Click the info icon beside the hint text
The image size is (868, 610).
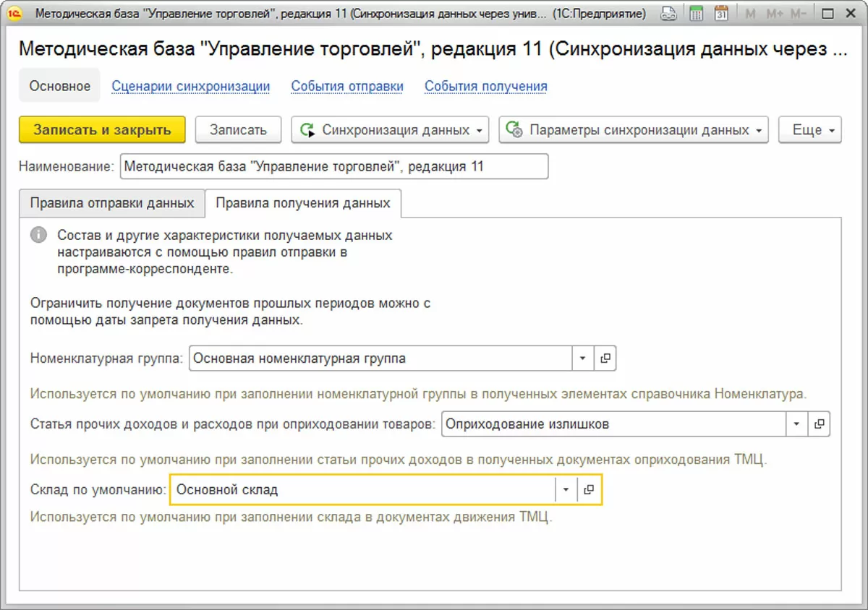click(x=38, y=236)
